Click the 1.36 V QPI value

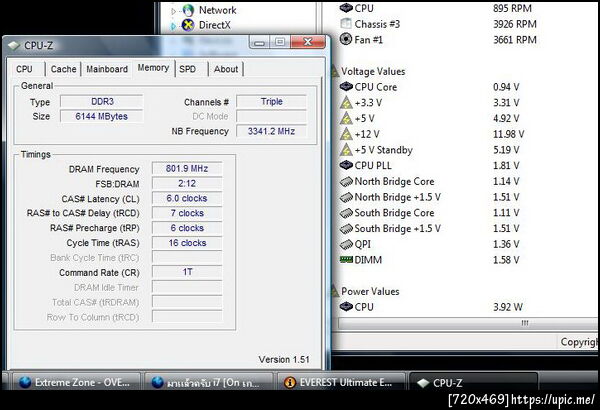(506, 244)
